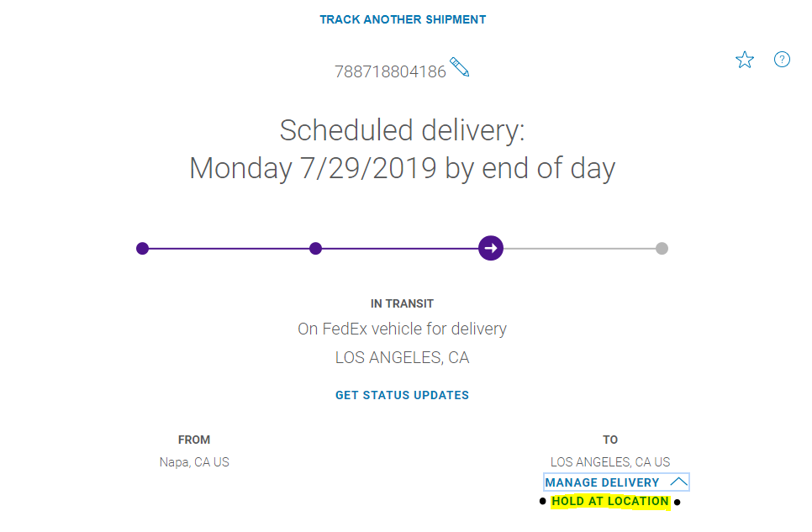
Task: Click the star favorite icon
Action: [745, 60]
